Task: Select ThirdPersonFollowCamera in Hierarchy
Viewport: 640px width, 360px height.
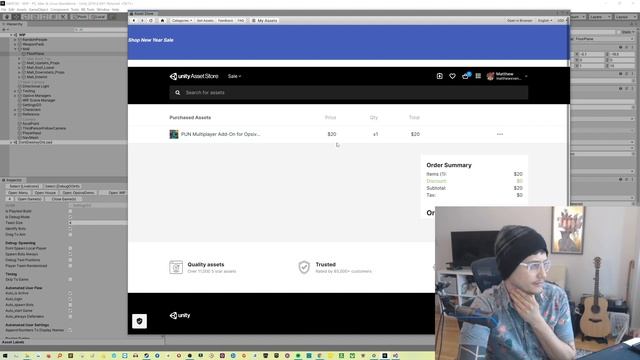Action: click(44, 128)
